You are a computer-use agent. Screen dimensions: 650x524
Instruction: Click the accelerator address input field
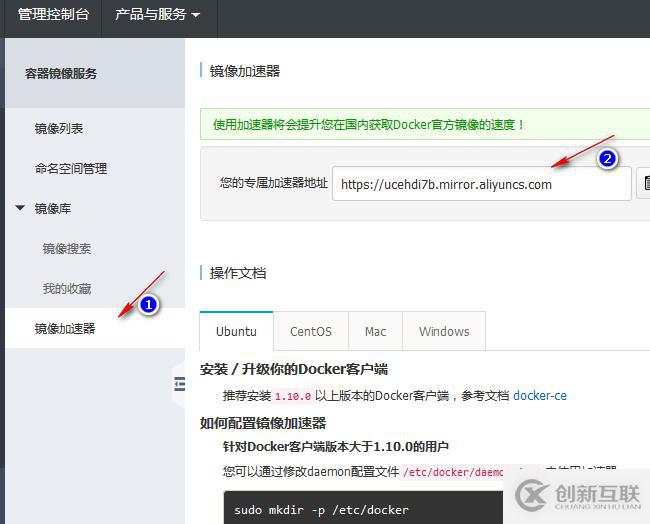(482, 184)
